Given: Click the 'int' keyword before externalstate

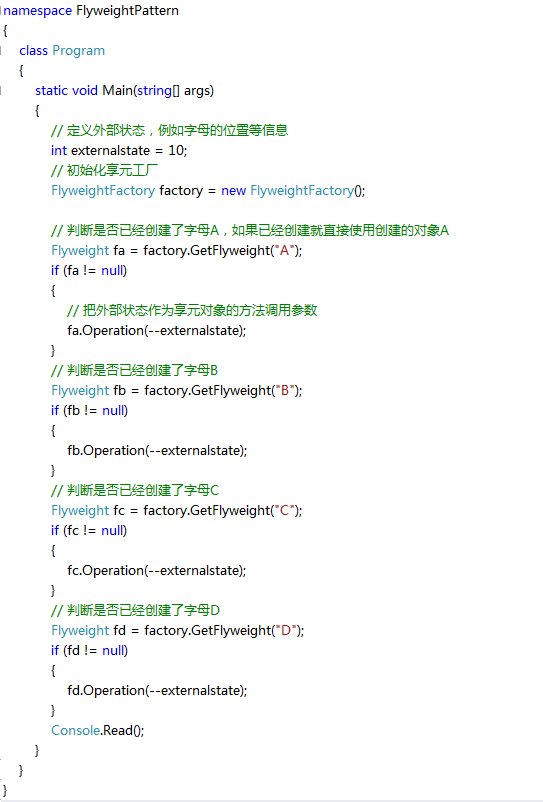Looking at the screenshot, I should [x=59, y=150].
